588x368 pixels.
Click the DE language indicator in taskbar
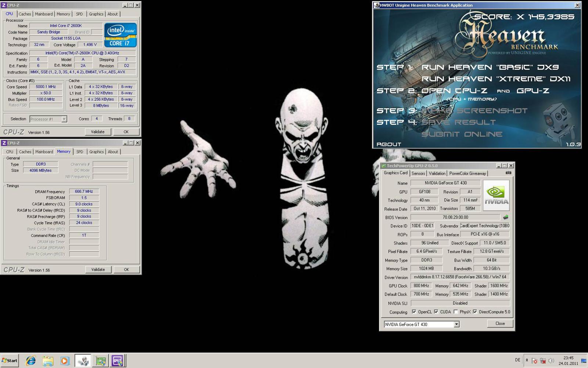[517, 360]
